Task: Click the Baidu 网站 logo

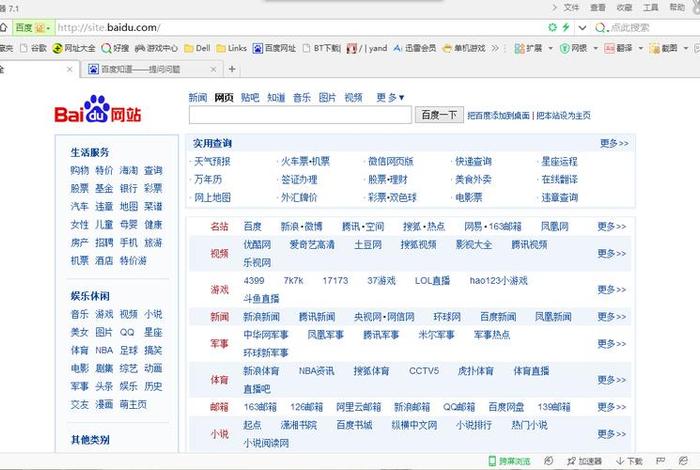Action: pos(98,109)
